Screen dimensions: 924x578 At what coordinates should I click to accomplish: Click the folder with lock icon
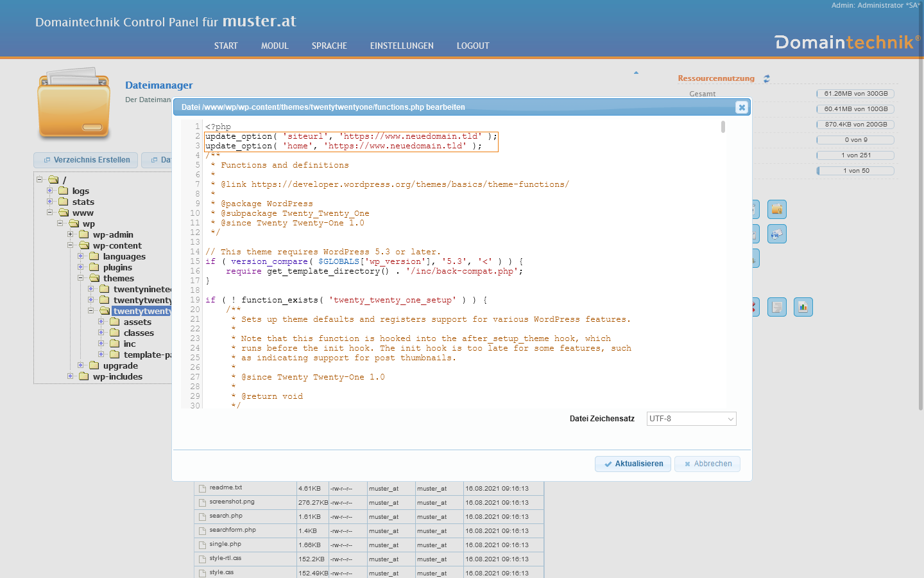click(777, 209)
